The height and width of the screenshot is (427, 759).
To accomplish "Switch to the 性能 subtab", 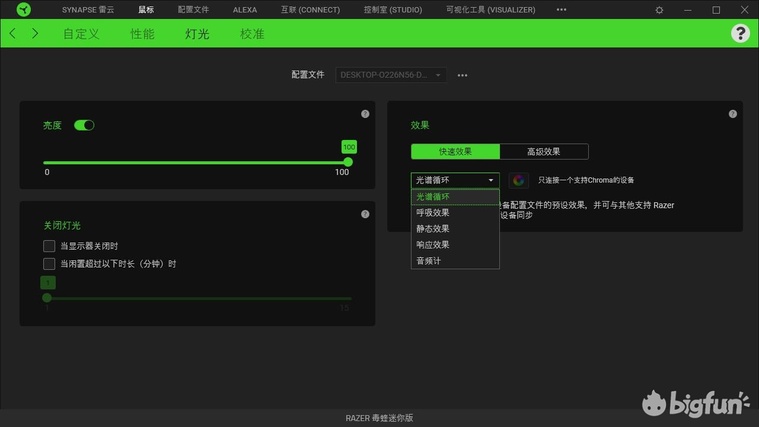I will pos(142,34).
